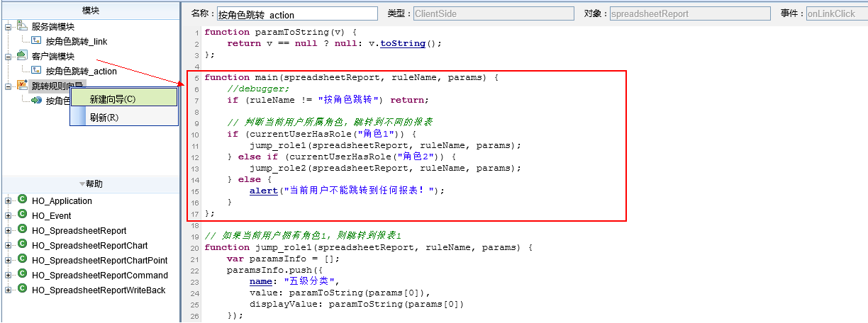Choose 新建向导(C) from context menu
Viewport: 868px width, 323px height.
124,98
